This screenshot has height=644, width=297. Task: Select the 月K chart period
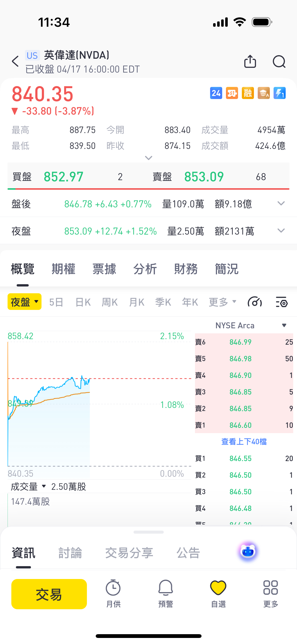[137, 302]
